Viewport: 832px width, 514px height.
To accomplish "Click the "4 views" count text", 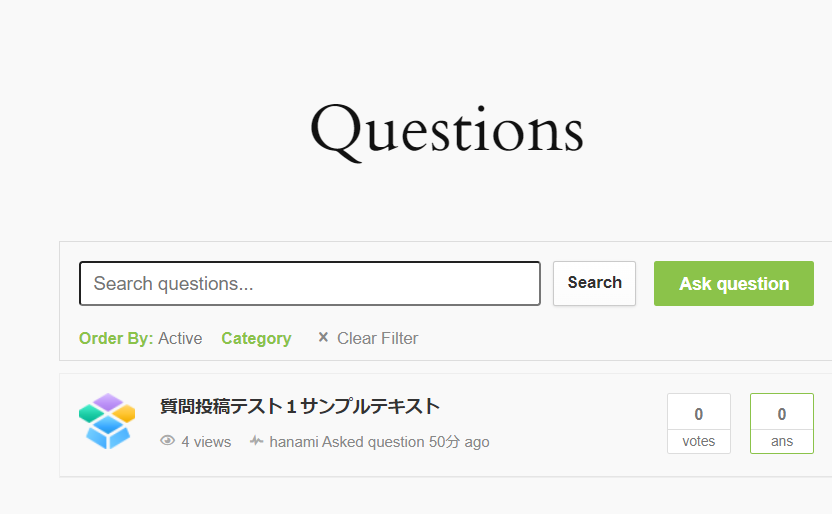I will point(206,441).
